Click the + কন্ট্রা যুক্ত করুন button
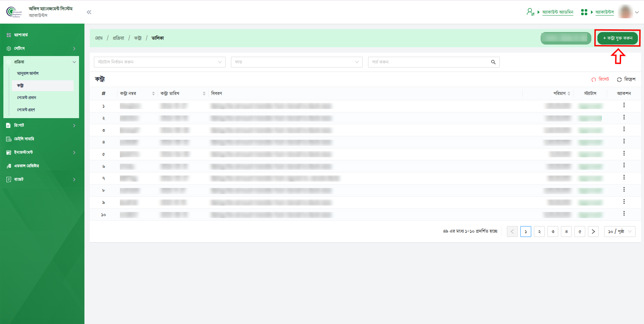The height and width of the screenshot is (324, 644). pyautogui.click(x=617, y=38)
